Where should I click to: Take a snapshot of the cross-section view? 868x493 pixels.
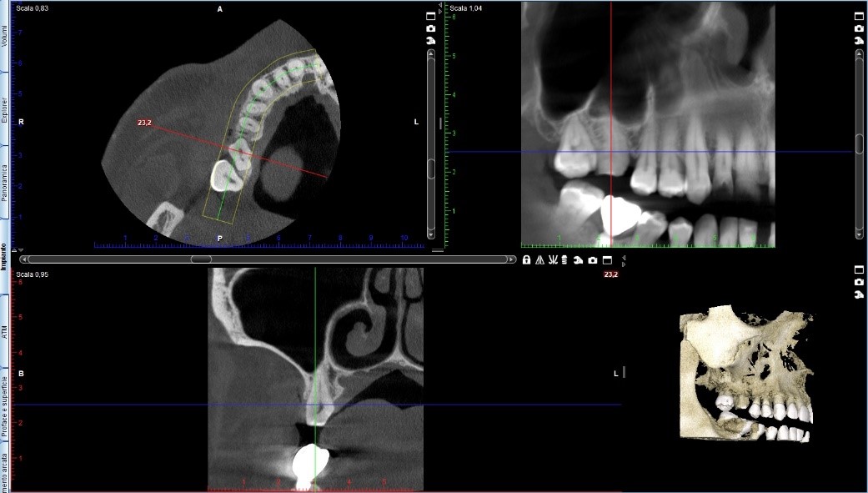(x=592, y=260)
